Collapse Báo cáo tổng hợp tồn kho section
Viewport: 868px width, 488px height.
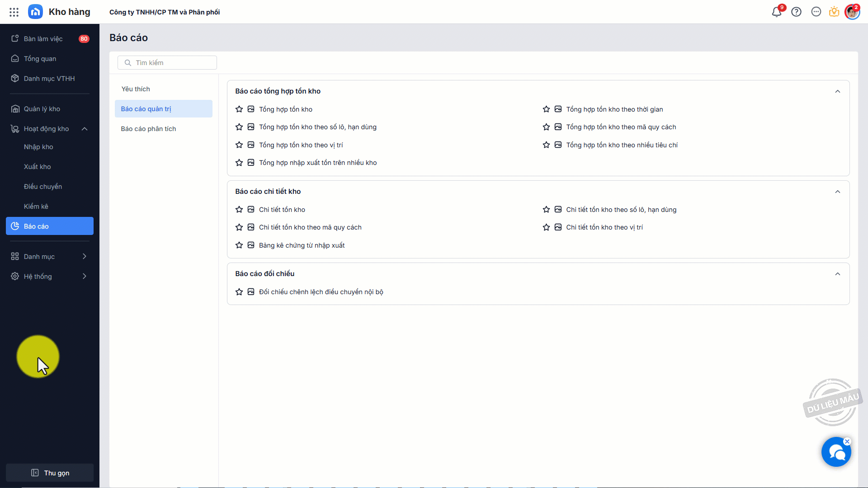click(x=837, y=91)
